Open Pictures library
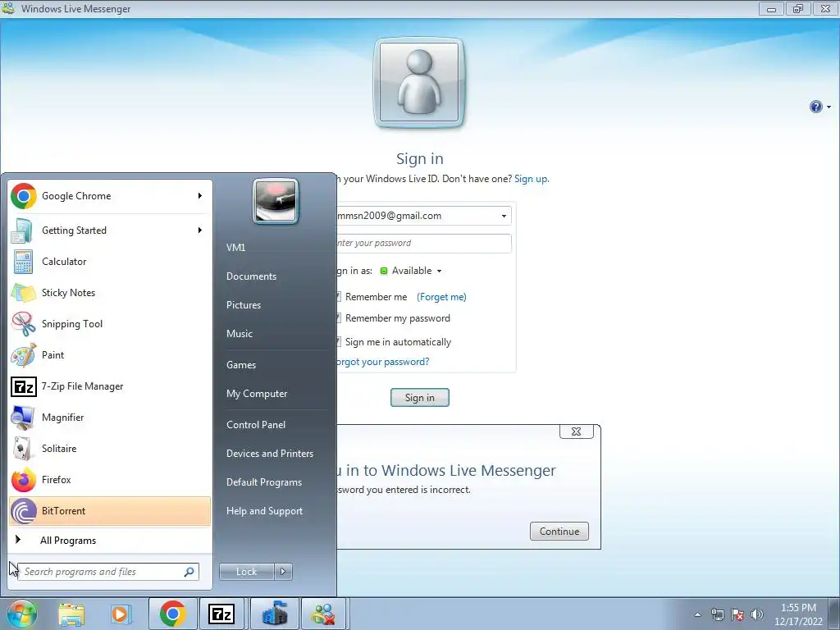The width and height of the screenshot is (840, 630). (244, 305)
